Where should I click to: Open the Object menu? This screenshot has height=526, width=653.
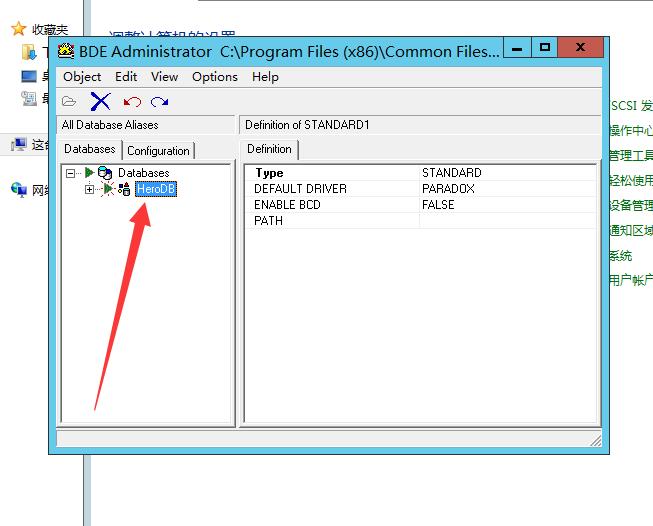tap(82, 76)
